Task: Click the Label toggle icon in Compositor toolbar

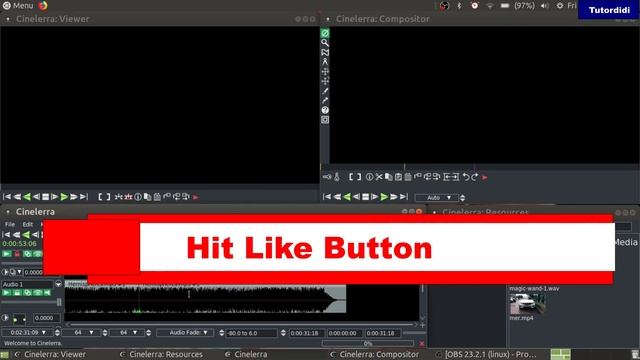Action: click(418, 177)
